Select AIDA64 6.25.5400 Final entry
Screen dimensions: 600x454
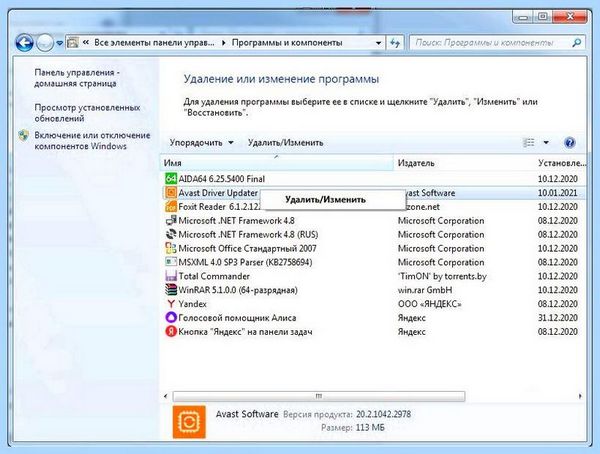222,179
